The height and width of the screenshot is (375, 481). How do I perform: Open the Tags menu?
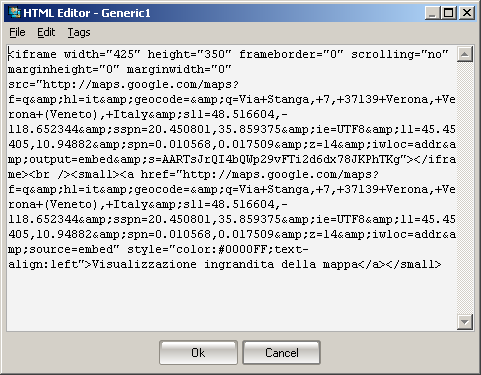[x=79, y=32]
